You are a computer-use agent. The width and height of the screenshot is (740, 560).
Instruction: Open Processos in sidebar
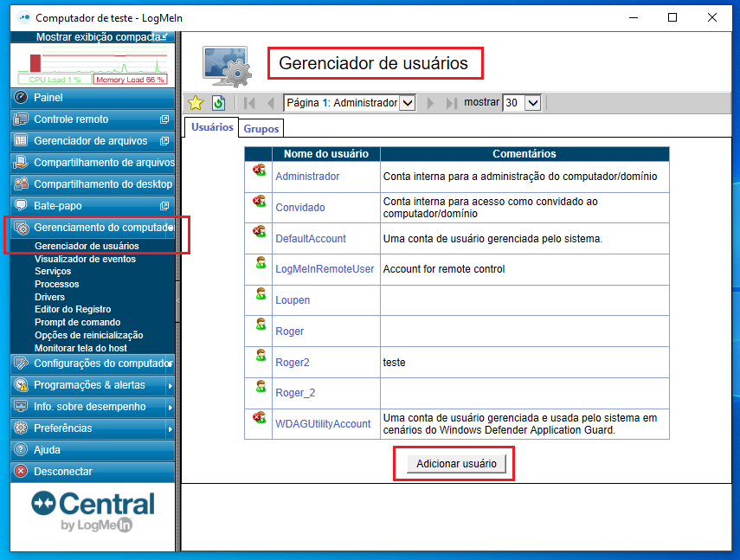click(x=56, y=284)
